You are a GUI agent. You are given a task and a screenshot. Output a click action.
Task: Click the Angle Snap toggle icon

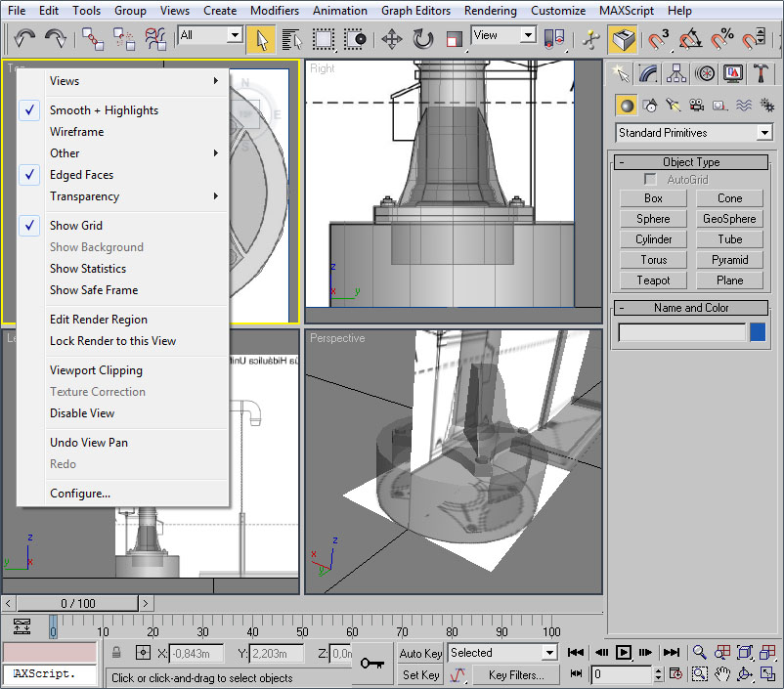691,40
